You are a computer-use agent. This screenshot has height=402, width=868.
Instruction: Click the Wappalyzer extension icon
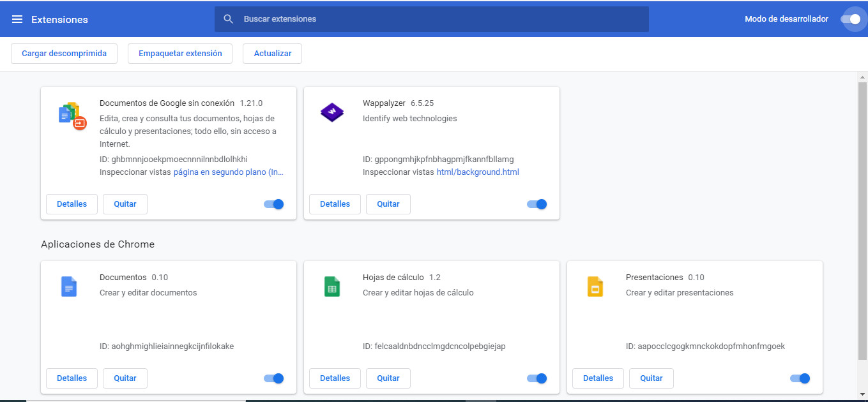click(x=332, y=113)
